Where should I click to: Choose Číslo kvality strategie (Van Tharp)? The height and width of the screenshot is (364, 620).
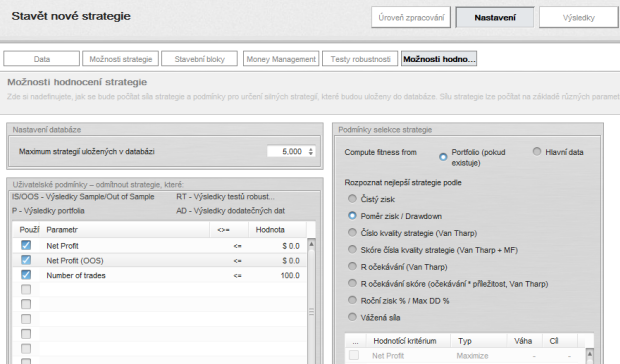tap(352, 232)
